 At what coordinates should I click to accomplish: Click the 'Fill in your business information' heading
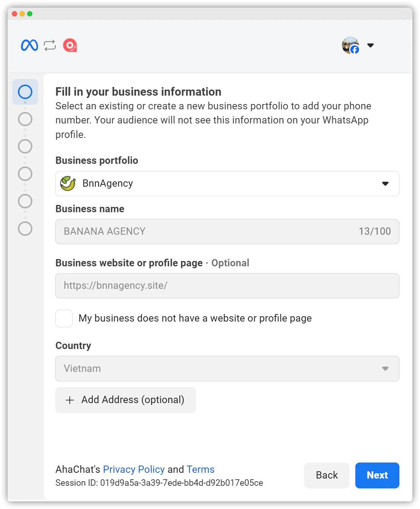pyautogui.click(x=138, y=92)
